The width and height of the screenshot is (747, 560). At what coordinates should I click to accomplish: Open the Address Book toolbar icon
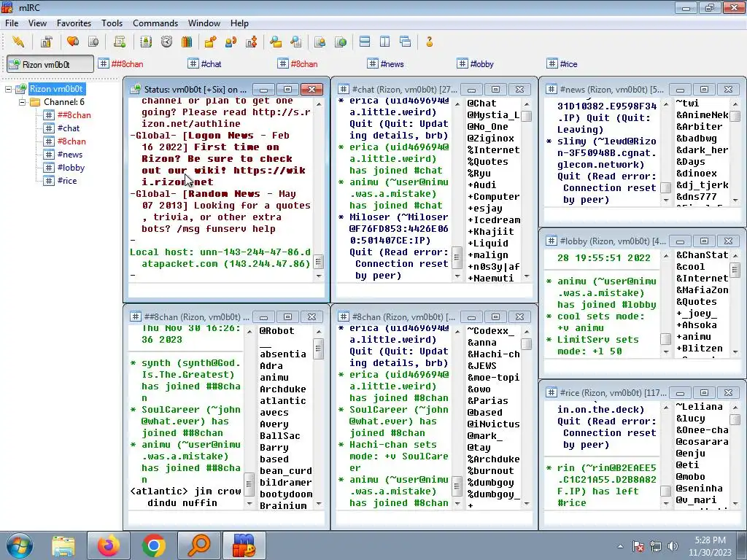click(x=146, y=42)
